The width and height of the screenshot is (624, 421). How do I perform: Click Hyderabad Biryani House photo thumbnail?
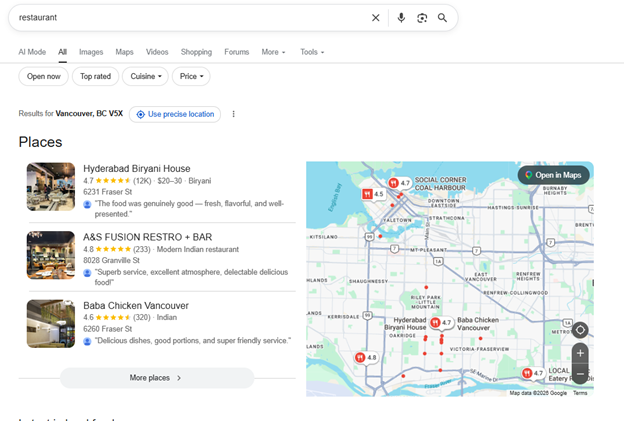click(51, 187)
